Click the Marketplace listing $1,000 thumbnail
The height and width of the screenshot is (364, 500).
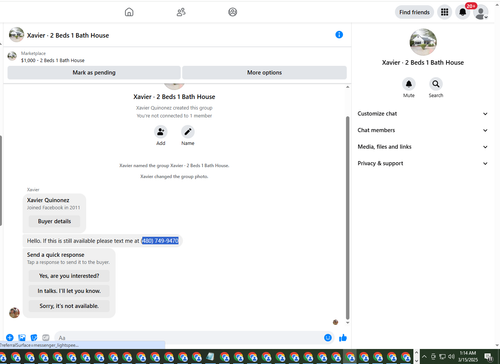coord(12,56)
